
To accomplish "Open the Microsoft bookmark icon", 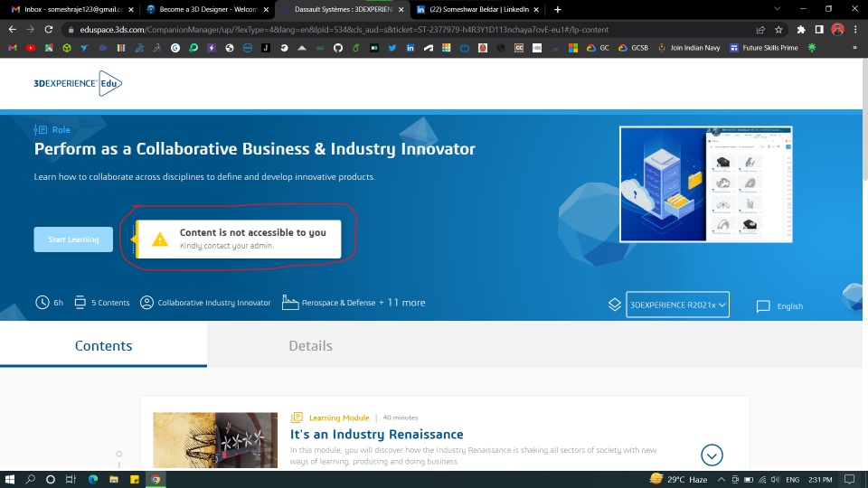I will (x=573, y=48).
